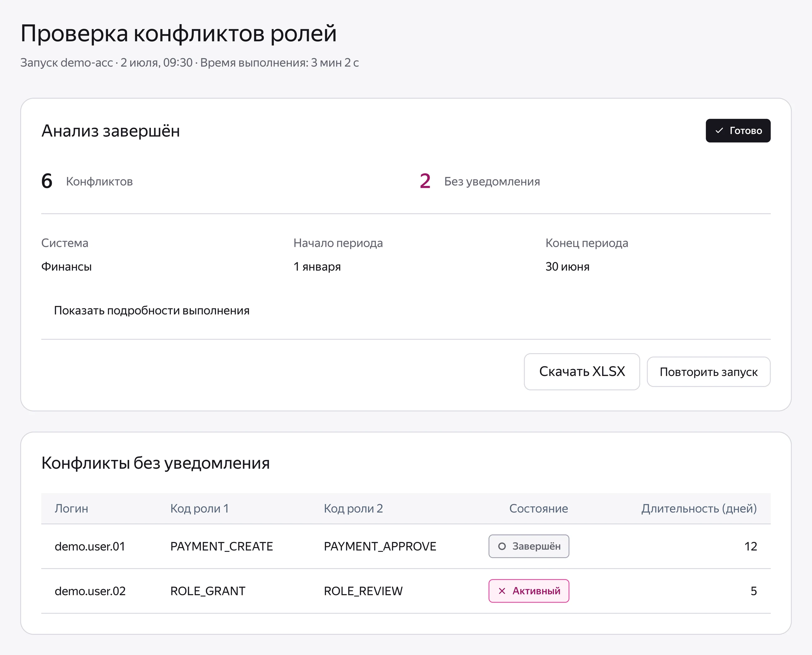
Task: Click the Готово status badge
Action: point(738,131)
